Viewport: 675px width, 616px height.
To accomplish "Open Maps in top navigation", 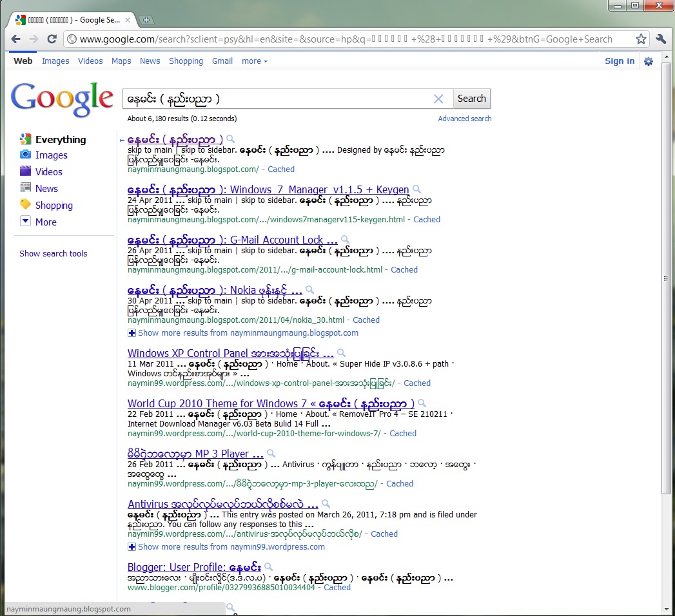I will 121,61.
